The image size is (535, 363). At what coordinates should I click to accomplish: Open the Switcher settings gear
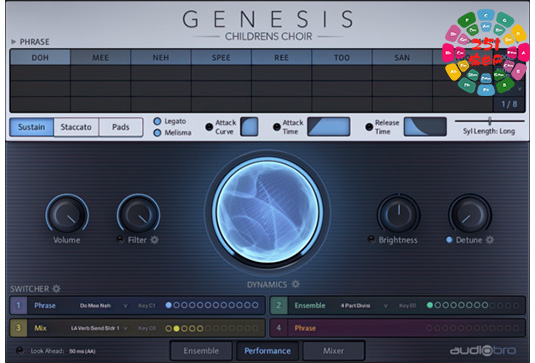tap(56, 289)
